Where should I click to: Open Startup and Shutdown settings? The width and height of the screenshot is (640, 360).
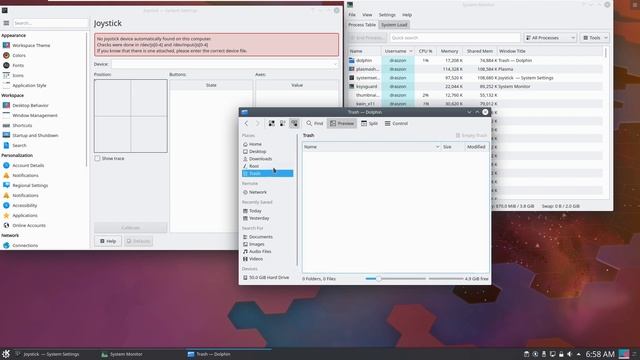[x=35, y=135]
